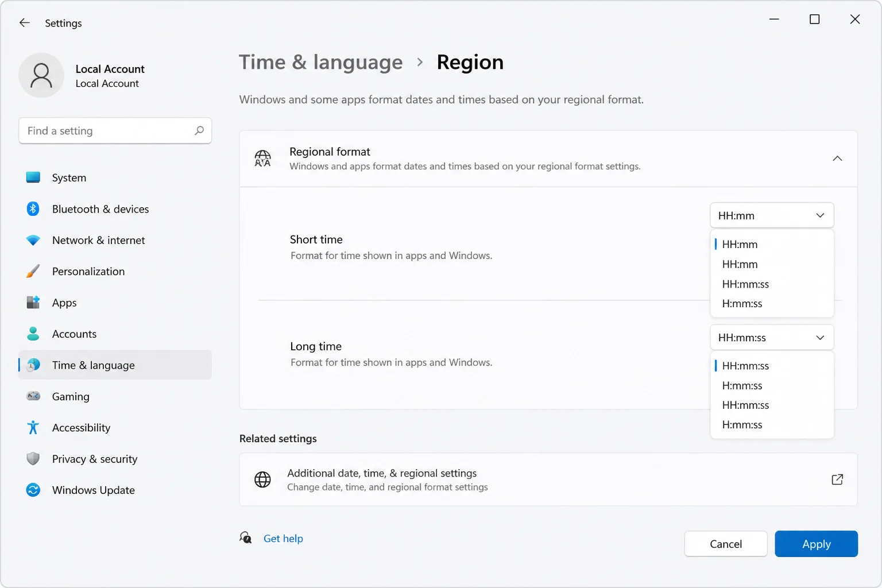
Task: Click the Gaming controller icon
Action: click(x=33, y=396)
